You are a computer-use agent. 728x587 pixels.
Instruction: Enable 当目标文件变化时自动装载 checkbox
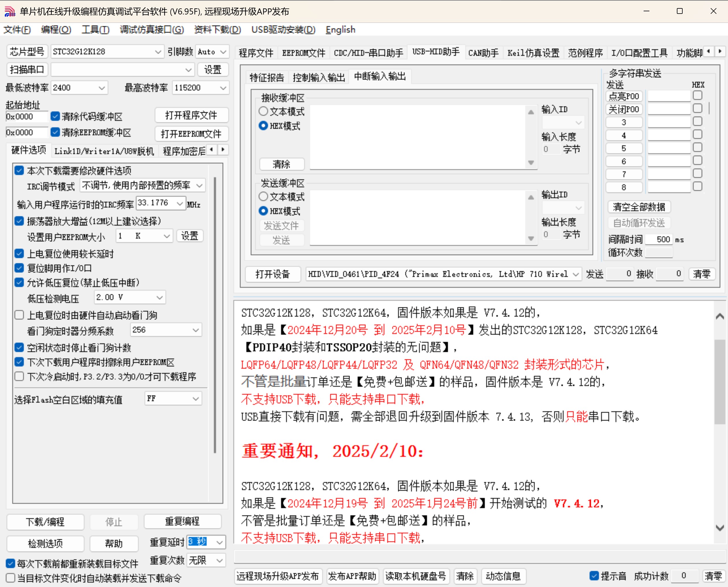point(10,578)
